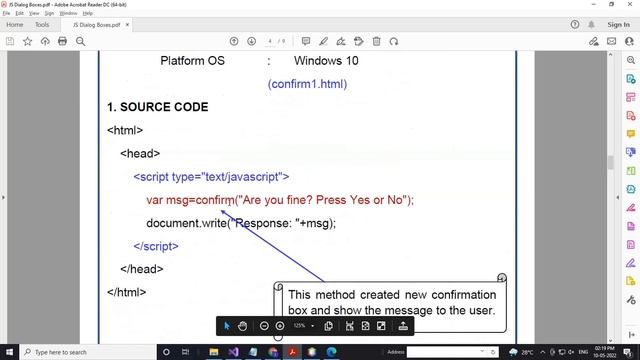
Task: Open the sign document tool
Action: point(341,41)
